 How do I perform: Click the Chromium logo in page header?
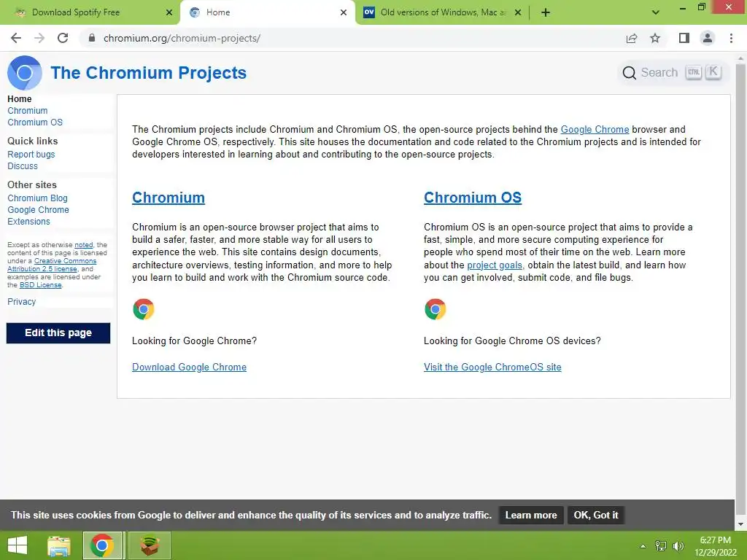(25, 73)
